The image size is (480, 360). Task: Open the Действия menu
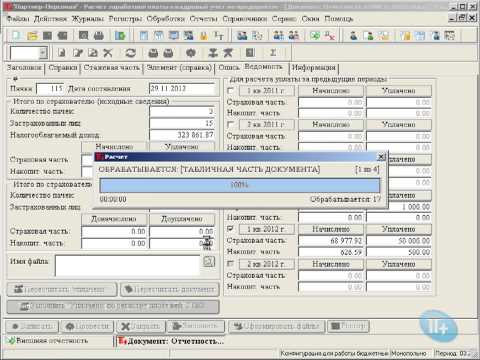[50, 19]
